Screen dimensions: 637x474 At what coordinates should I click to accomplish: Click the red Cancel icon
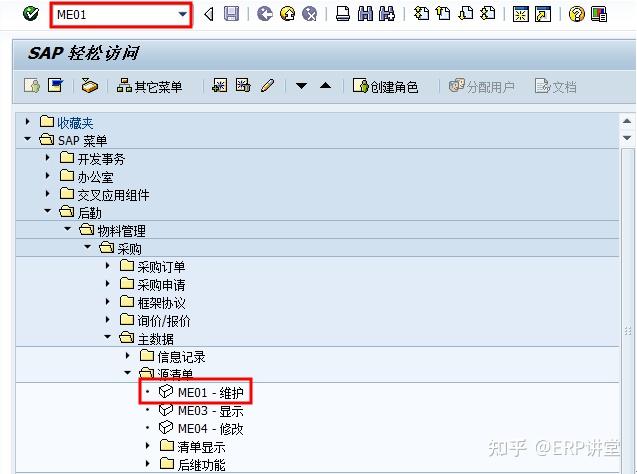point(310,14)
